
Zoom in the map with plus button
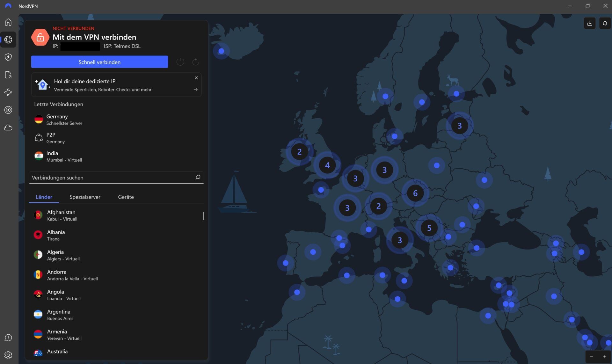(x=604, y=357)
